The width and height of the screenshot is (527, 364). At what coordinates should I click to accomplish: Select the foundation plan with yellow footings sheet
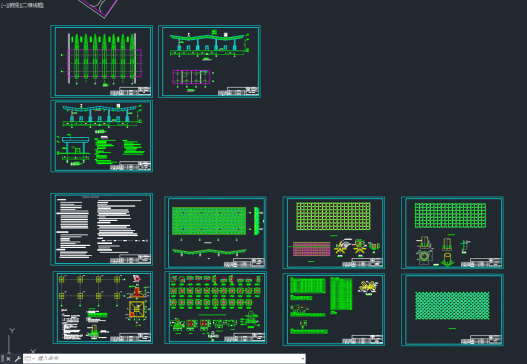point(103,308)
